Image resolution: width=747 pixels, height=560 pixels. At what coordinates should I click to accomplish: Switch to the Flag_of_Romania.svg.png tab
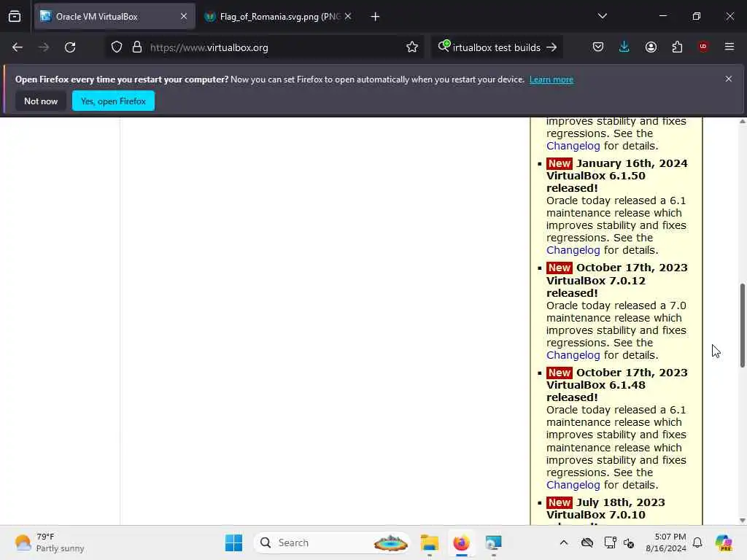(279, 16)
